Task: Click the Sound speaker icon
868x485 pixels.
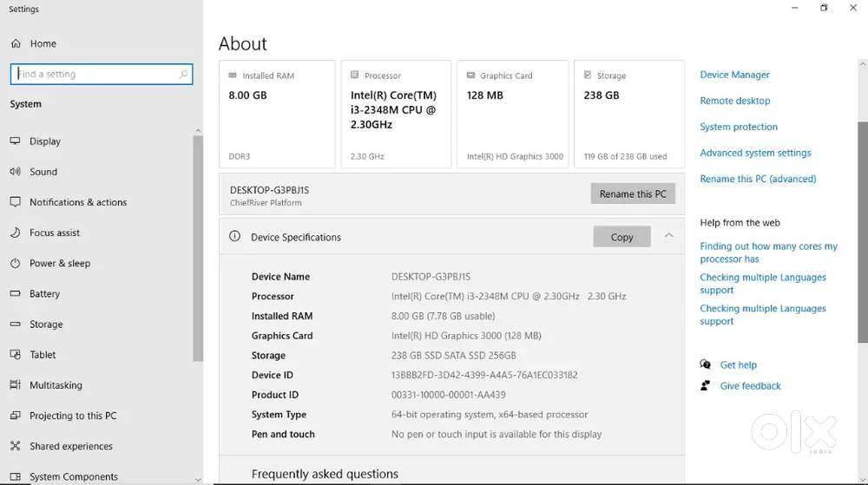Action: pyautogui.click(x=15, y=172)
